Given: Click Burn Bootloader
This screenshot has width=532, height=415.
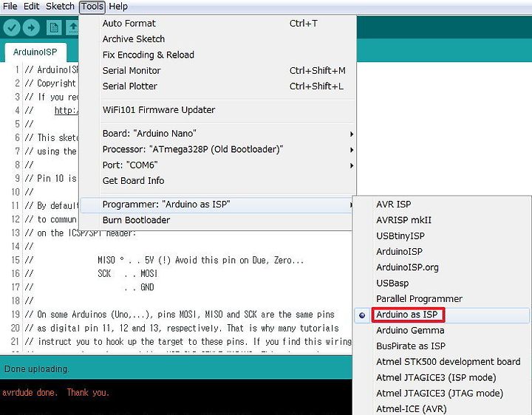Looking at the screenshot, I should tap(217, 220).
